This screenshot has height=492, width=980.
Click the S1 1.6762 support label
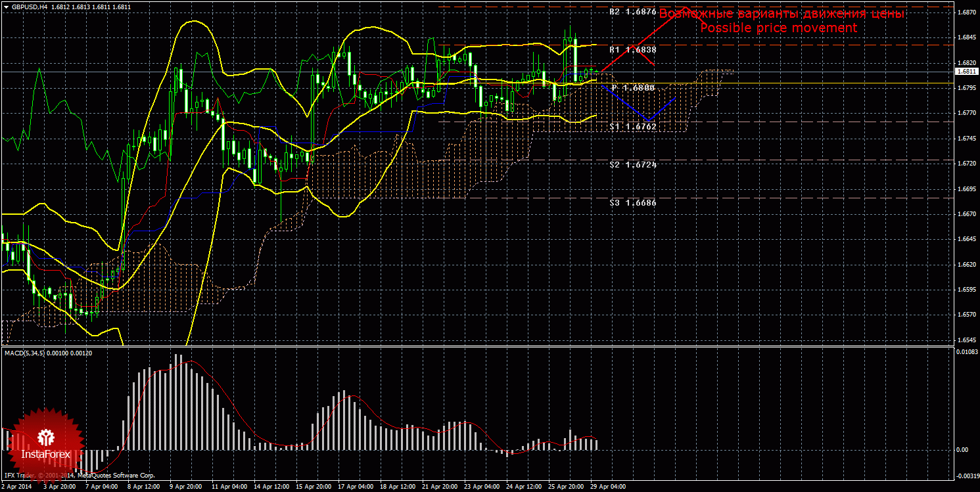click(632, 127)
